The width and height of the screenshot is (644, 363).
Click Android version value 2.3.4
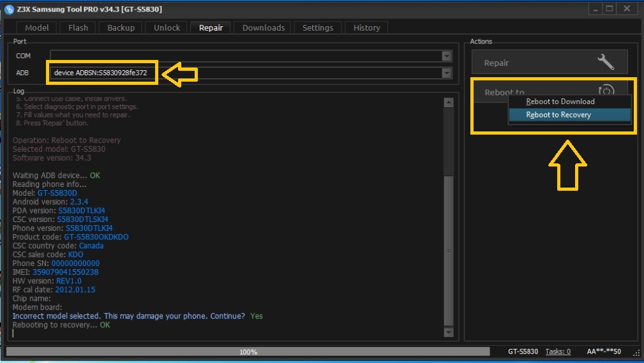(79, 202)
